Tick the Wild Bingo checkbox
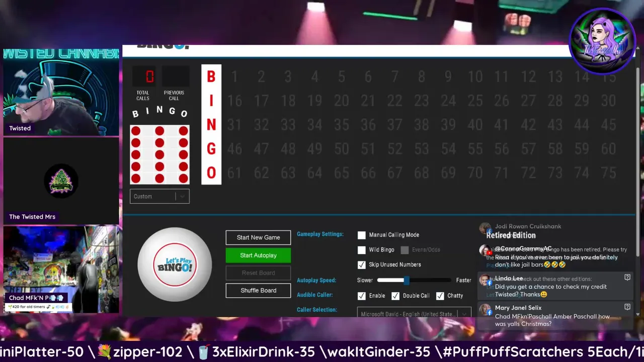 coord(361,250)
